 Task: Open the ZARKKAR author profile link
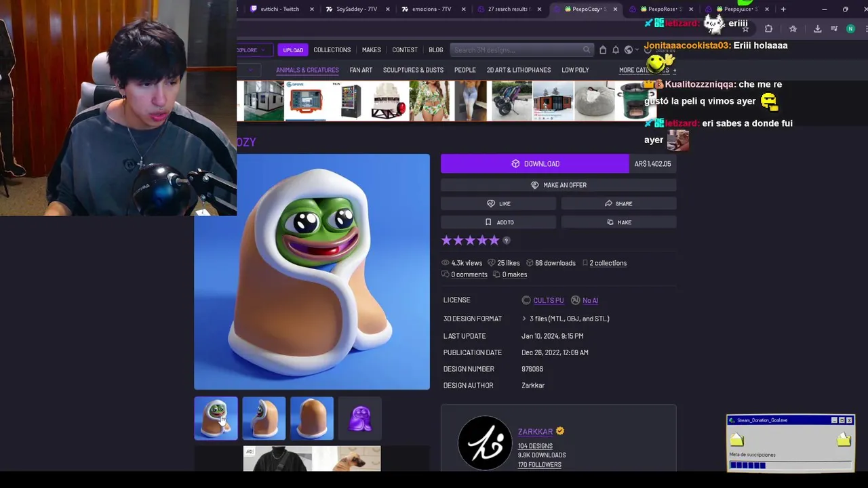pos(536,432)
